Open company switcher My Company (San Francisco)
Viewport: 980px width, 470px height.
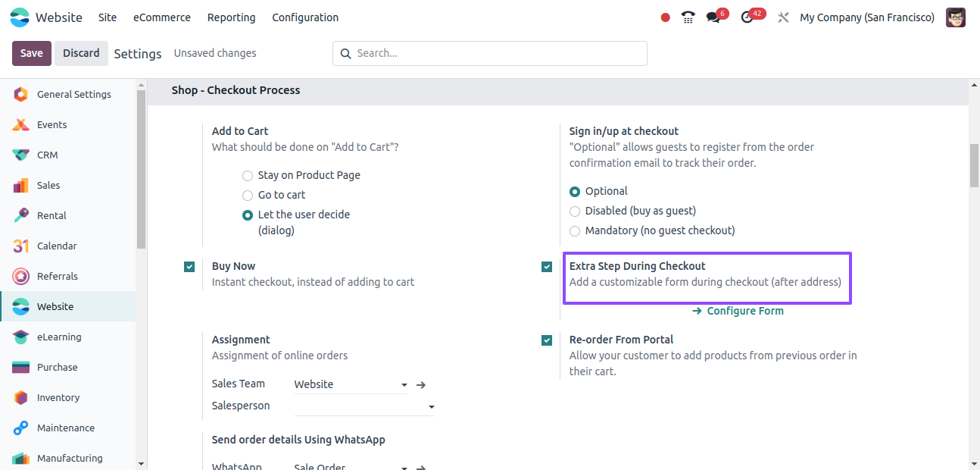pyautogui.click(x=867, y=17)
